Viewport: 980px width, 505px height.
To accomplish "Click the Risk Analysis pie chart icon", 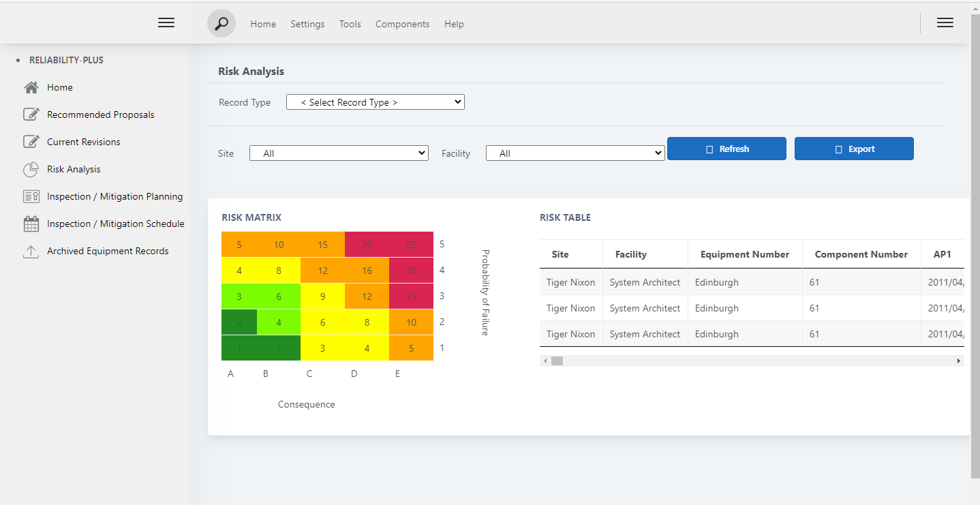I will [x=31, y=169].
